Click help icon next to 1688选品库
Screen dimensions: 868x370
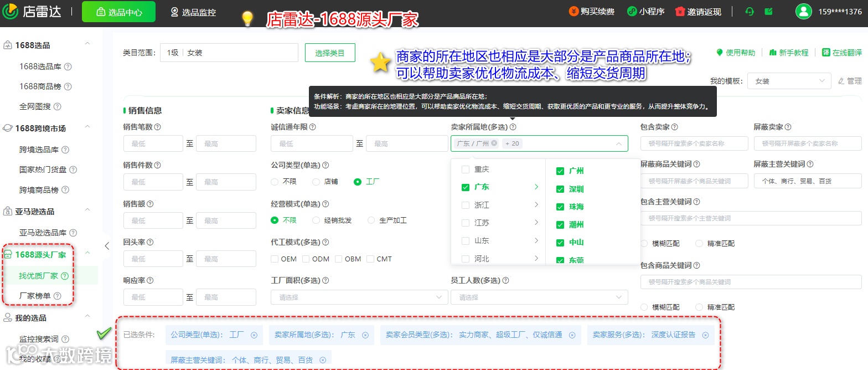click(x=68, y=66)
